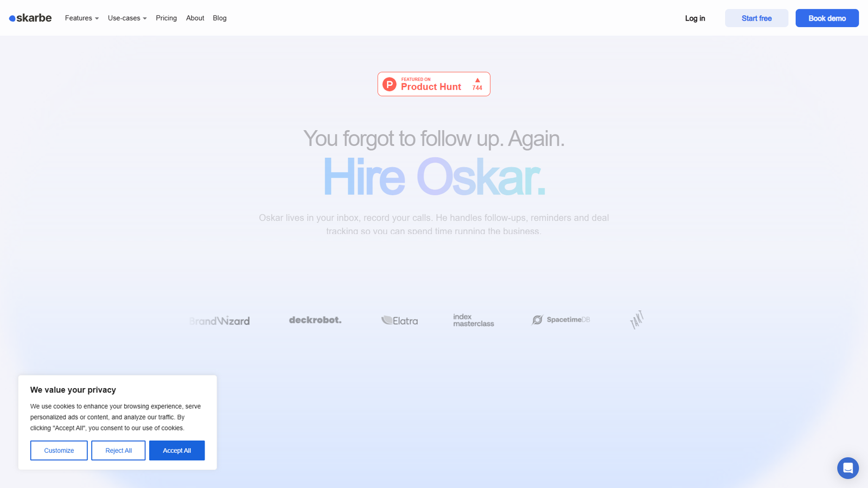The height and width of the screenshot is (488, 868).
Task: Go to the Pricing page
Action: 166,18
